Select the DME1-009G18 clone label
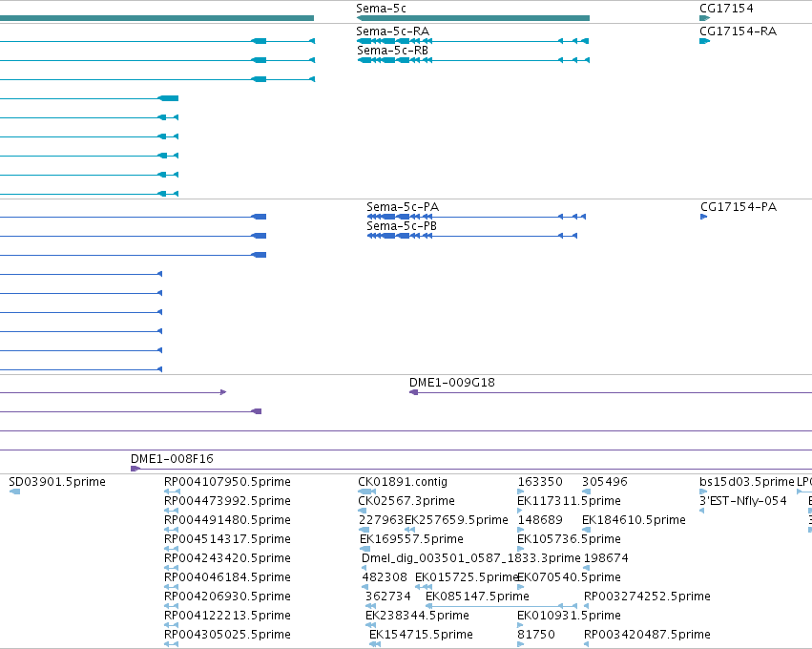 coord(452,383)
